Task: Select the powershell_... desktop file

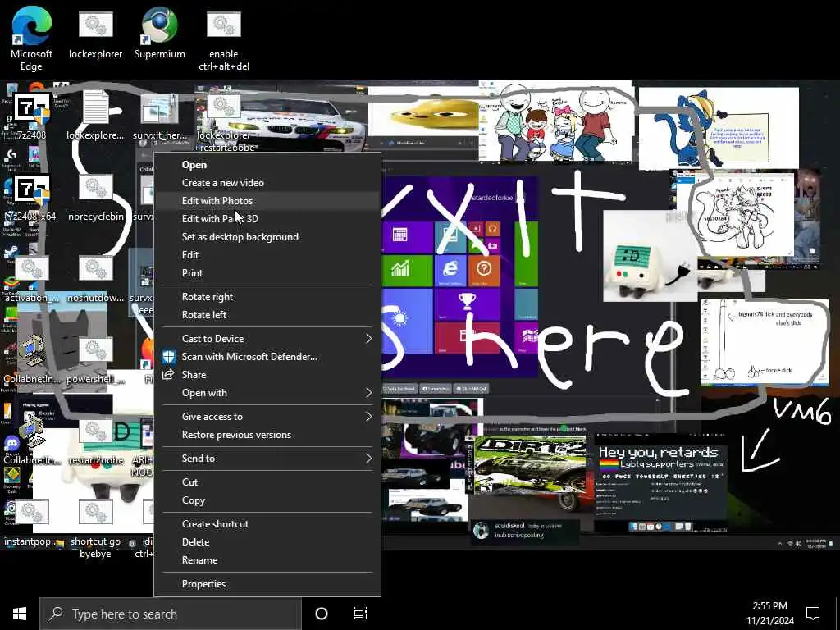Action: 95,360
